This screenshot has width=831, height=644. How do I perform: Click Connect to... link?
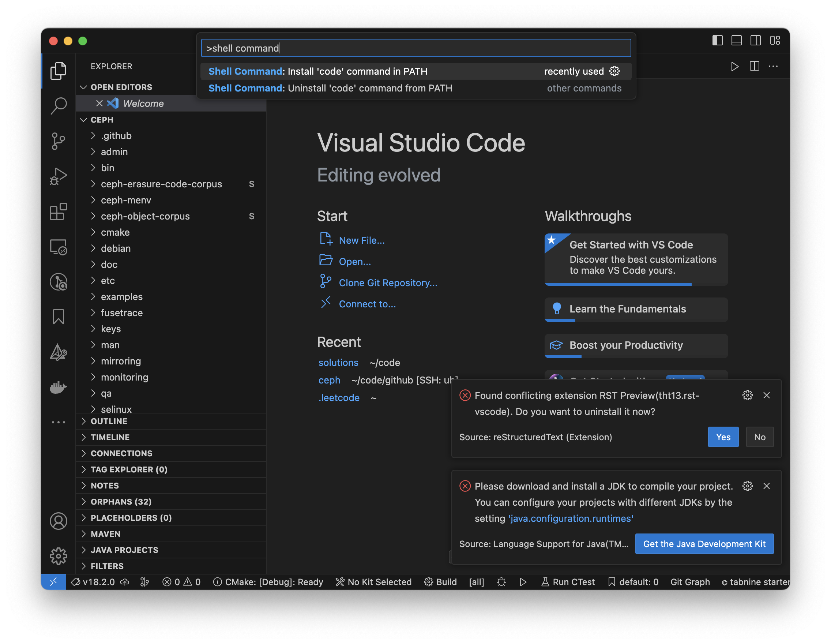(x=367, y=304)
